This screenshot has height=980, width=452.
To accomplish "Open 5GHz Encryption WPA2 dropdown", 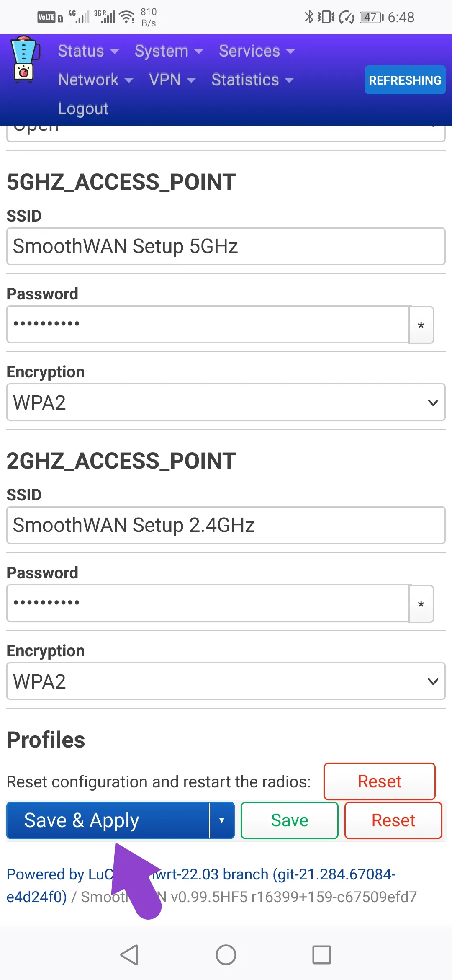I will 226,402.
